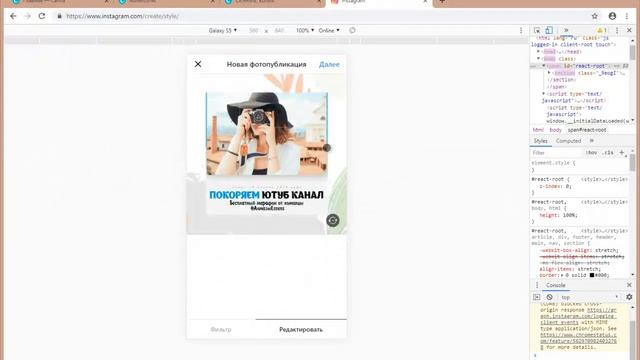Click the styles Filter field

click(556, 153)
